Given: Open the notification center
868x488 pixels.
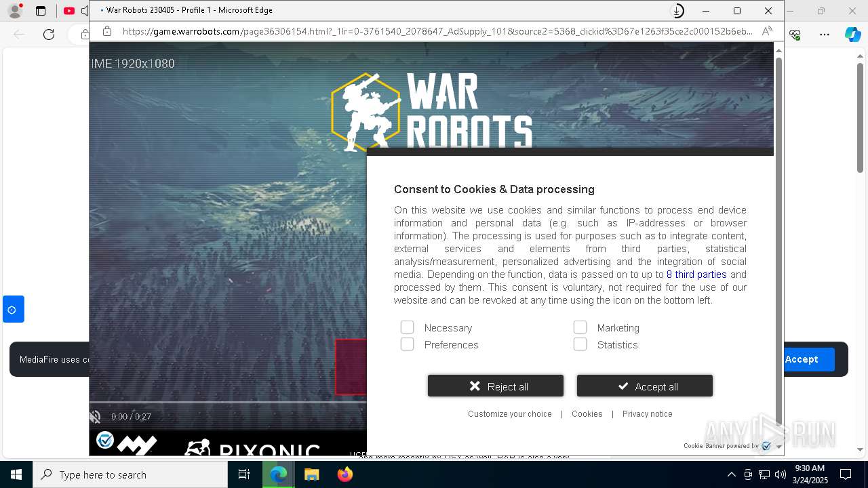Looking at the screenshot, I should click(x=846, y=474).
